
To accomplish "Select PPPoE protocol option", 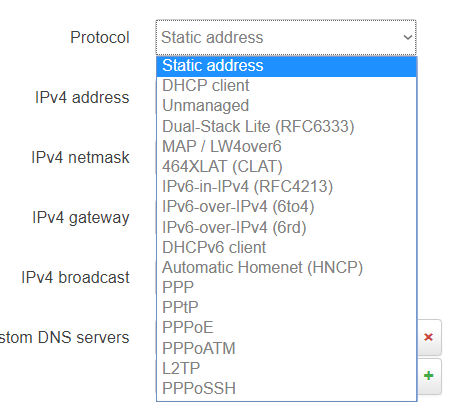I will coord(286,328).
